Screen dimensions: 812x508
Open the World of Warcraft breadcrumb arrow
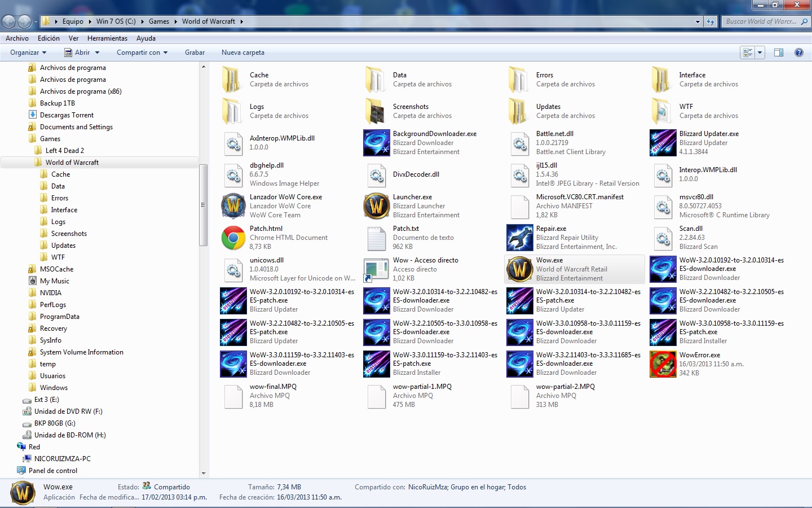(x=241, y=21)
